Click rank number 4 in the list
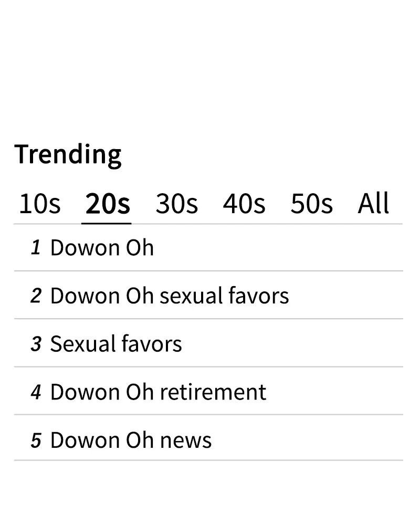 point(36,392)
